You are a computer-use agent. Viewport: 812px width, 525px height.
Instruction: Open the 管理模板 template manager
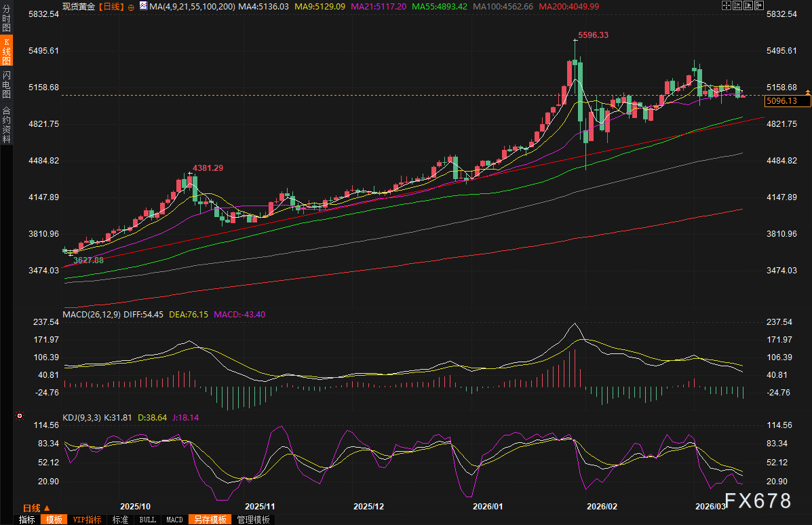tap(254, 519)
